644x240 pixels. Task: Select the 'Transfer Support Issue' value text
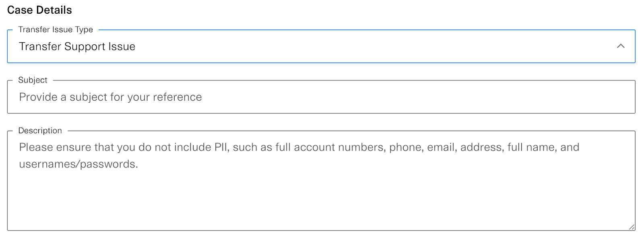[77, 47]
